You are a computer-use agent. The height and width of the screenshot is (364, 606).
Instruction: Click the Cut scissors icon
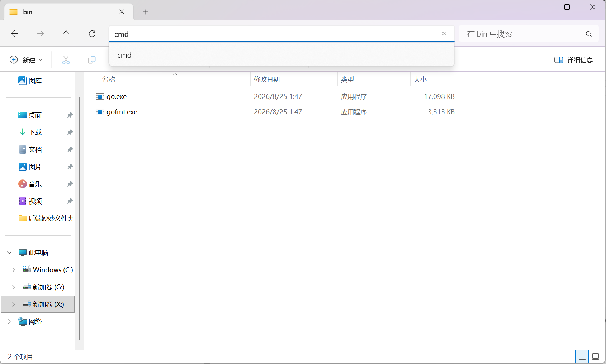[x=66, y=60]
